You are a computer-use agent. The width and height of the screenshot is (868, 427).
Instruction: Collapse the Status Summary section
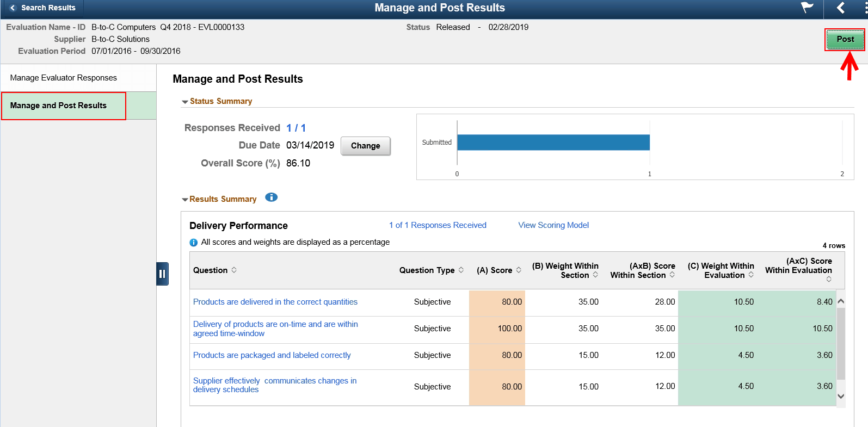click(x=185, y=102)
